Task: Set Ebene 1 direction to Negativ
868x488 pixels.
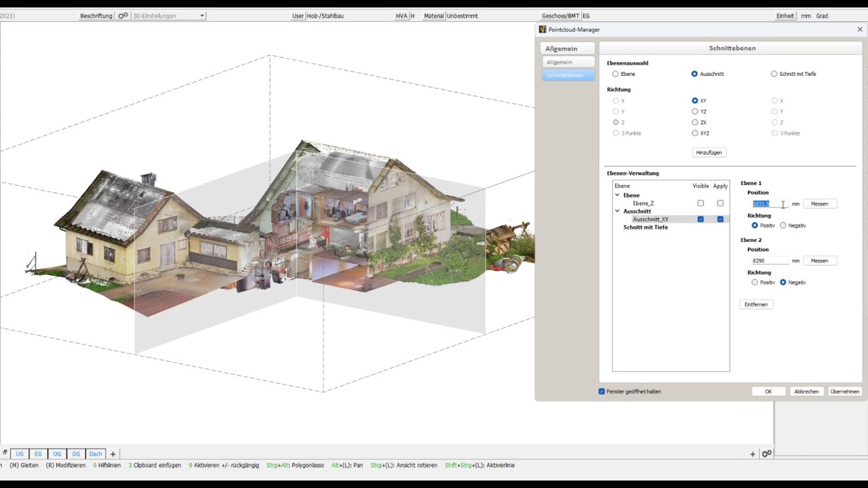Action: point(783,226)
